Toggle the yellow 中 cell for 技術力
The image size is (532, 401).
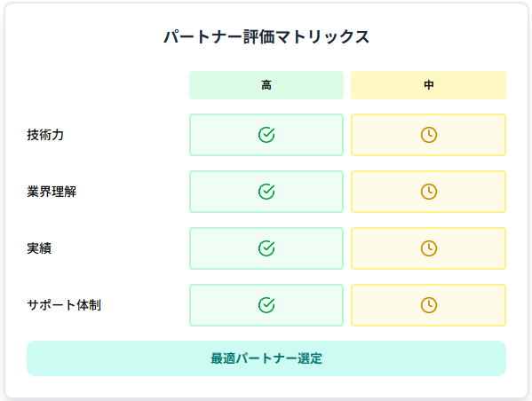[x=428, y=135]
